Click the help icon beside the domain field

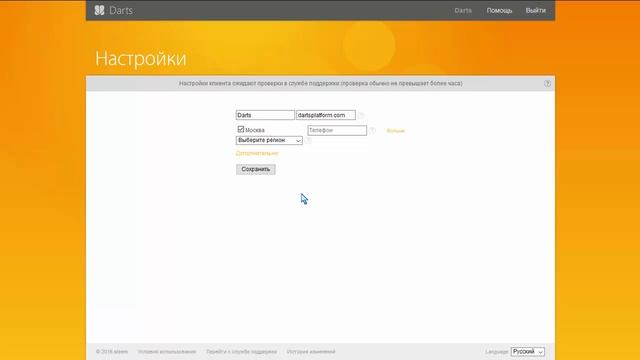click(x=361, y=115)
